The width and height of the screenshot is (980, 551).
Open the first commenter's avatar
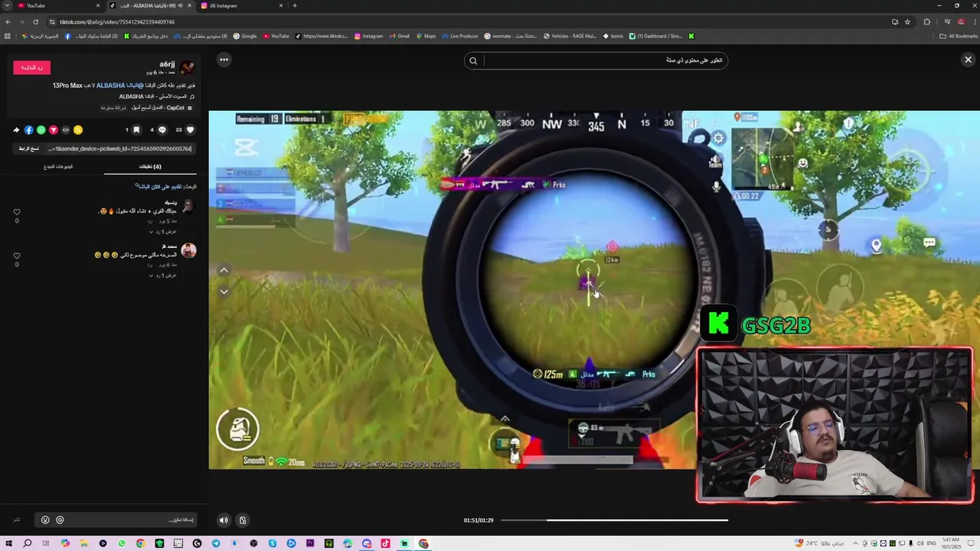[x=188, y=206]
